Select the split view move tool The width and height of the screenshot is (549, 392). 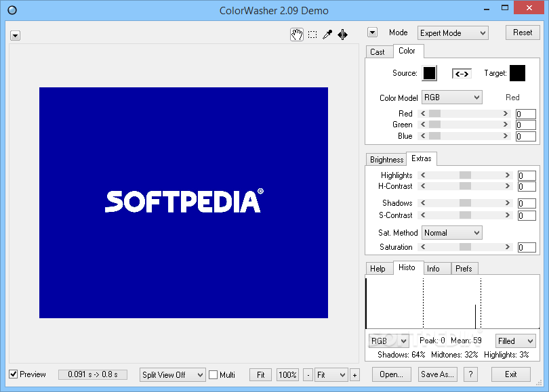pyautogui.click(x=342, y=35)
